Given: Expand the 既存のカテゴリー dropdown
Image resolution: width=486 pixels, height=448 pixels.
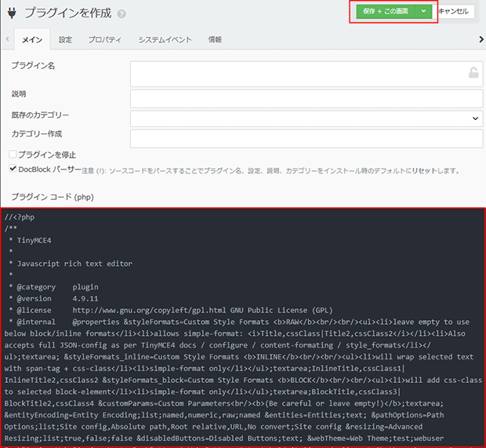Looking at the screenshot, I should [306, 118].
